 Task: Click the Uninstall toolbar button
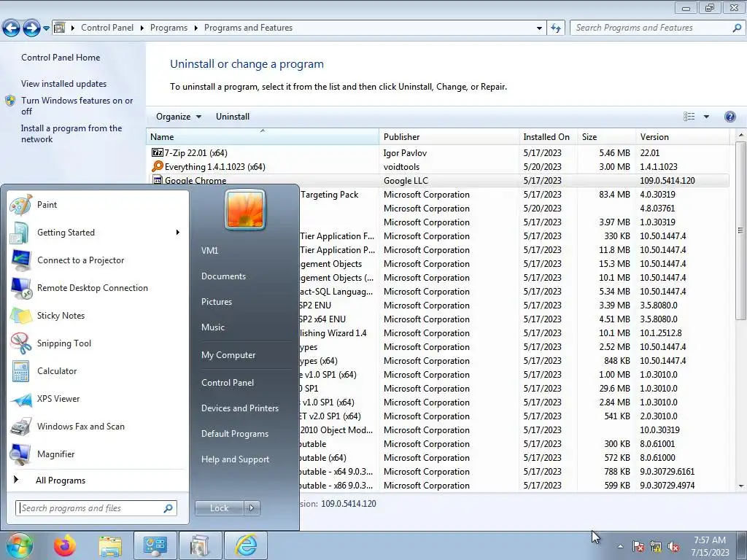tap(233, 117)
